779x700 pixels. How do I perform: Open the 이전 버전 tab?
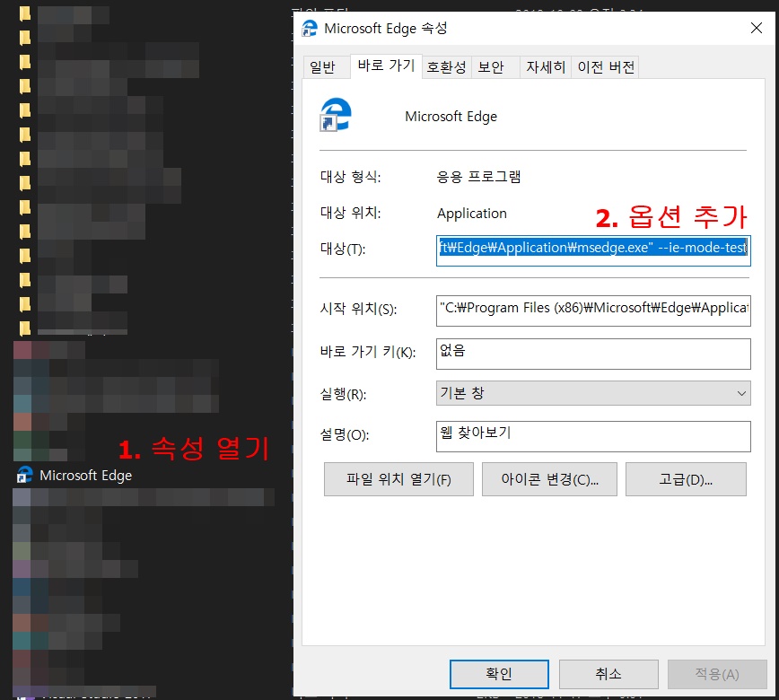tap(606, 67)
